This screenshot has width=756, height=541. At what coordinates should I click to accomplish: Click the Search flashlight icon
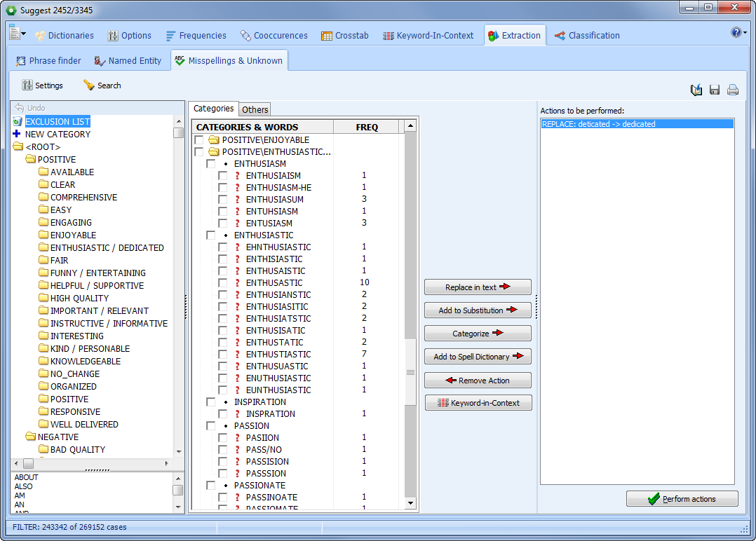click(x=89, y=85)
